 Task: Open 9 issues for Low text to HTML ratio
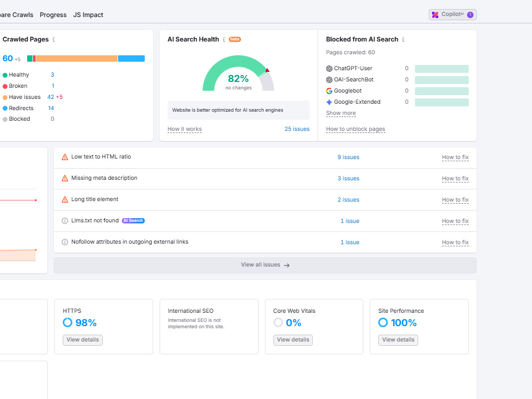[348, 157]
